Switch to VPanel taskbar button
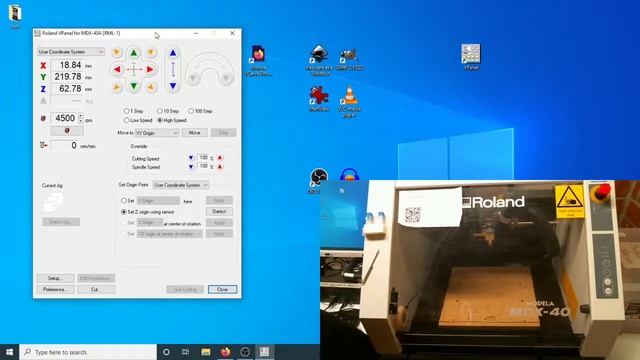The width and height of the screenshot is (640, 360). click(x=264, y=352)
